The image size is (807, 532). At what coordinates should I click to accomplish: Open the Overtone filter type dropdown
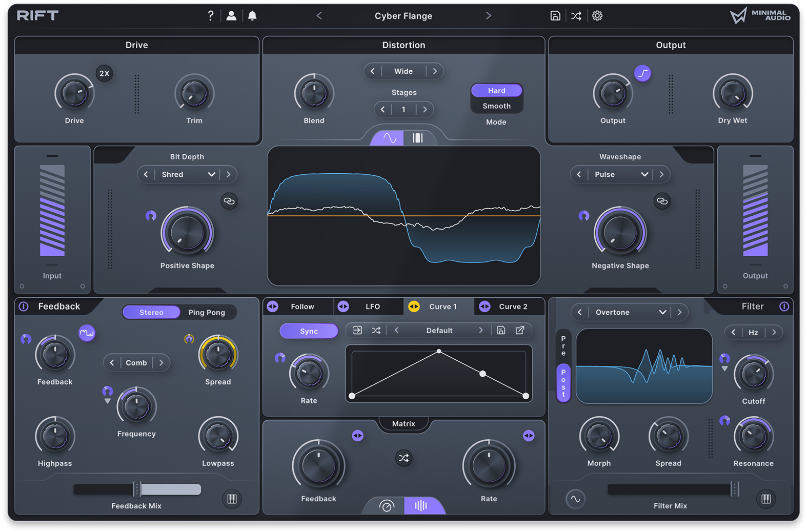[x=631, y=312]
